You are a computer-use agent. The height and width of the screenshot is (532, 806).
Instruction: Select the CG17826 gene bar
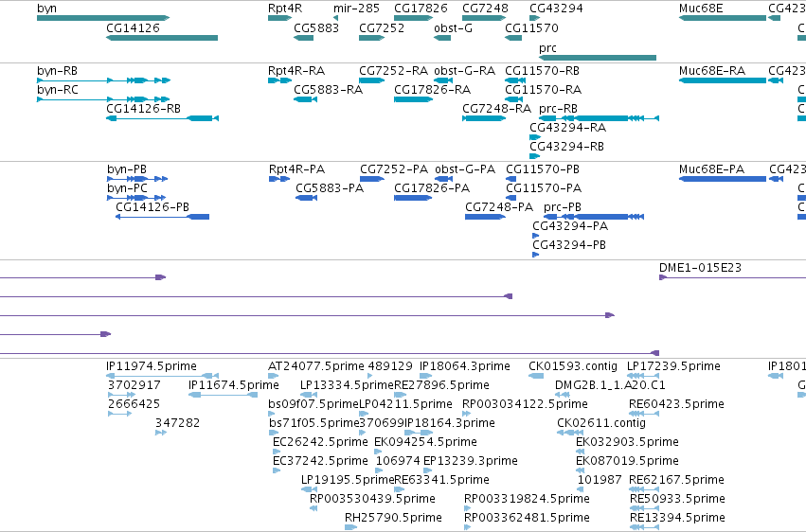click(414, 18)
